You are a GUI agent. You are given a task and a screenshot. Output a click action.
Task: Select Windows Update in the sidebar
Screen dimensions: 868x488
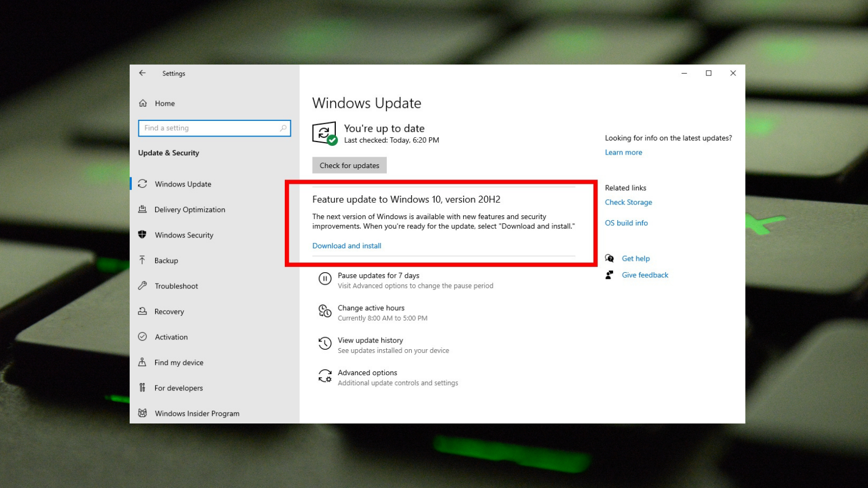click(183, 184)
